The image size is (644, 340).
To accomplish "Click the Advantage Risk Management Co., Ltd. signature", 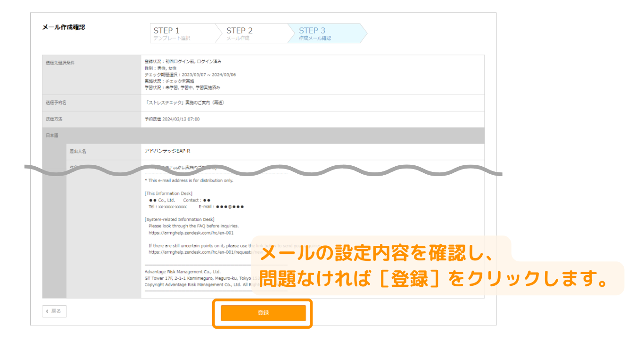I will coord(182,272).
